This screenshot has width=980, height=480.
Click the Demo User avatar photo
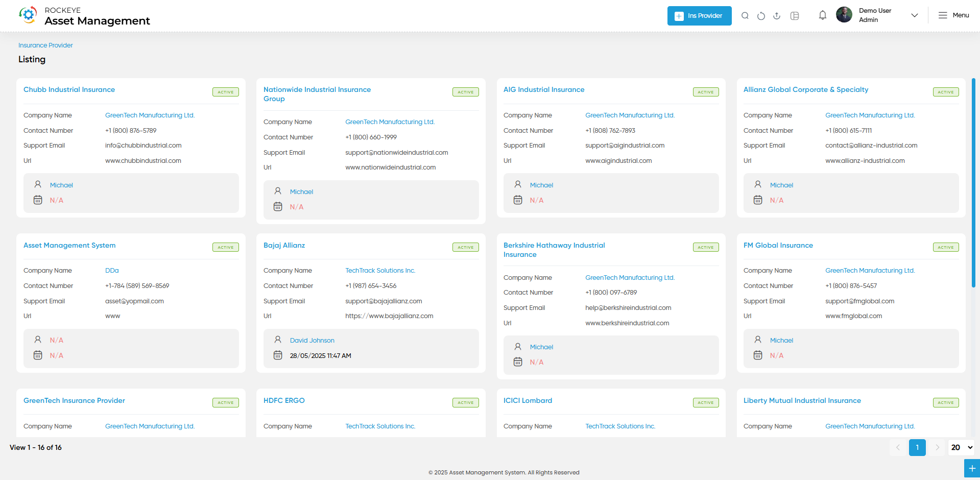click(x=844, y=15)
